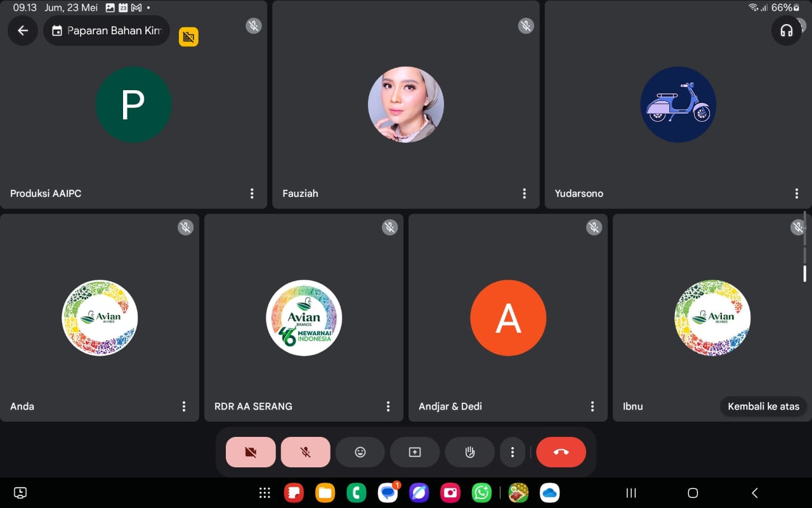This screenshot has width=812, height=508.
Task: Open options menu for Produksi AAIPC
Action: pos(252,194)
